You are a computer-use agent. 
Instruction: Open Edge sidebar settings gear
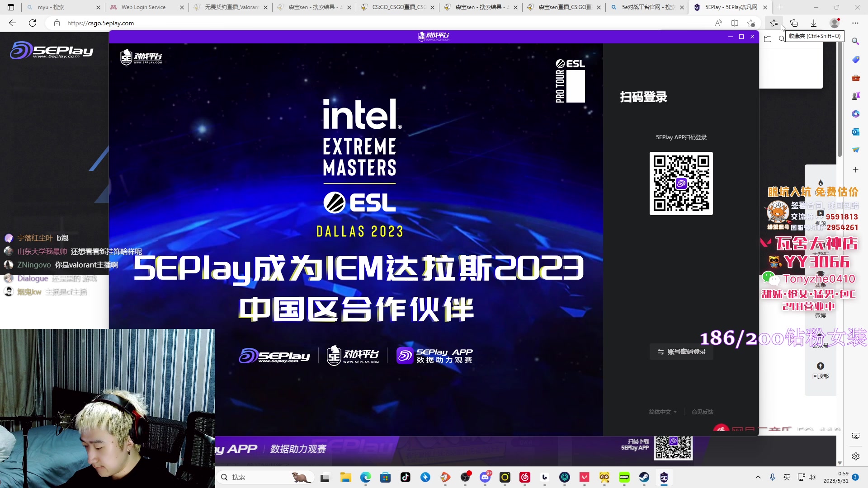(x=855, y=456)
